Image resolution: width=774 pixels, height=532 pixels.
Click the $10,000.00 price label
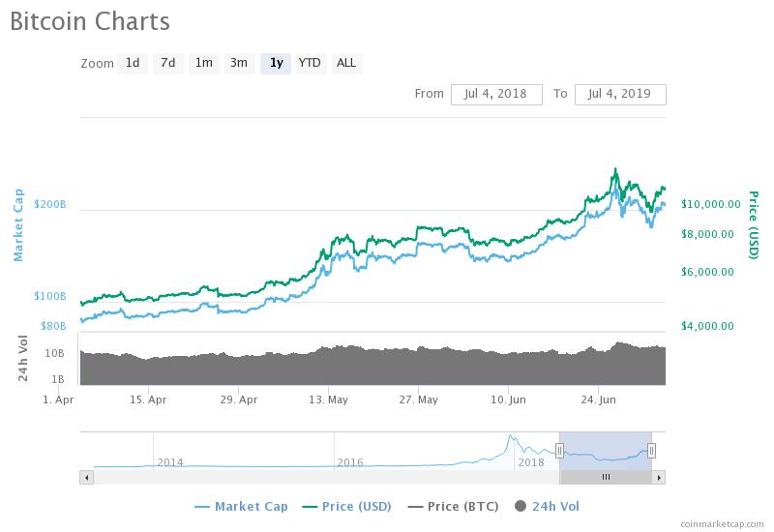click(x=711, y=204)
